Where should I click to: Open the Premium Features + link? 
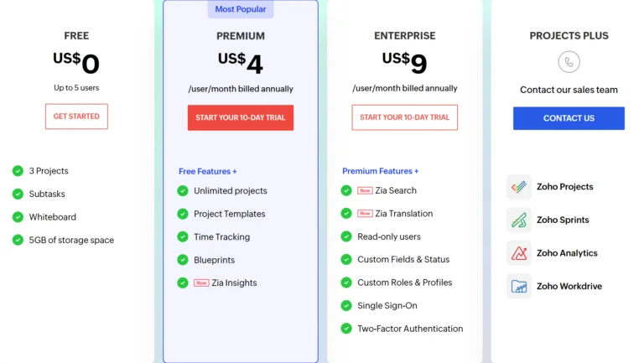[381, 171]
